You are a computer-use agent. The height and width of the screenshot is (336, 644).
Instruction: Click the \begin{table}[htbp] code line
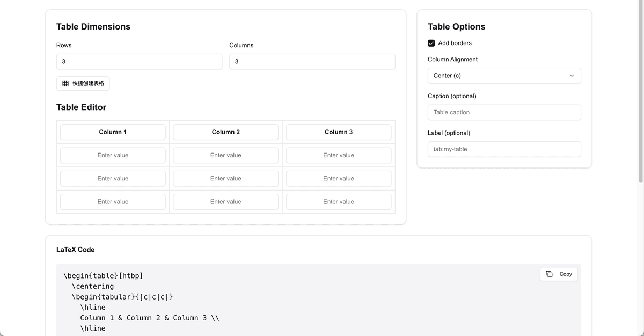(x=103, y=276)
